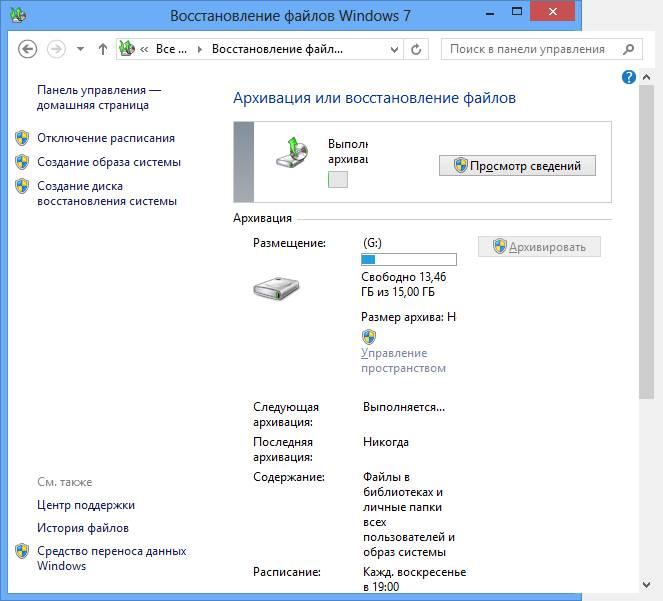Click the backup-in-progress drive icon

point(292,153)
